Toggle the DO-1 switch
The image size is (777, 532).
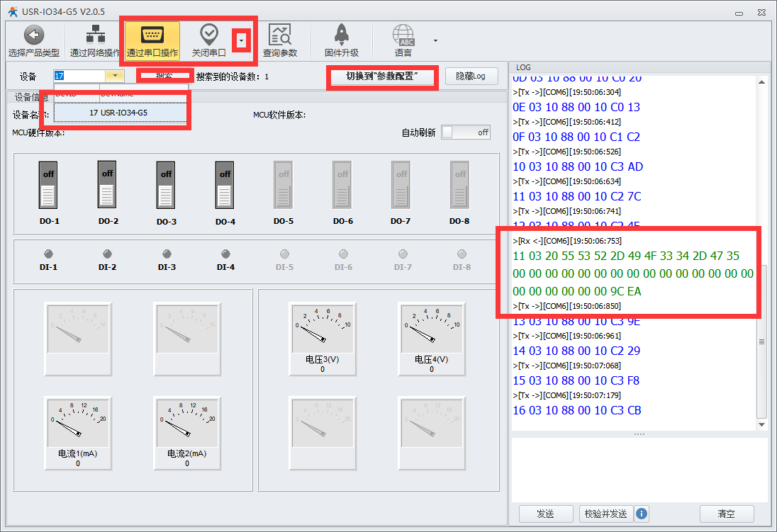pos(48,186)
